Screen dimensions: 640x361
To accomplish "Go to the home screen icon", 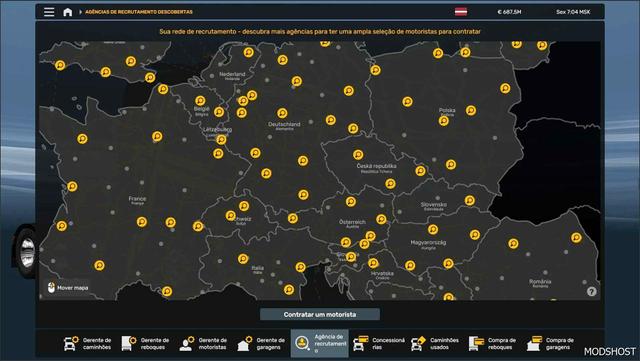I will click(x=68, y=12).
